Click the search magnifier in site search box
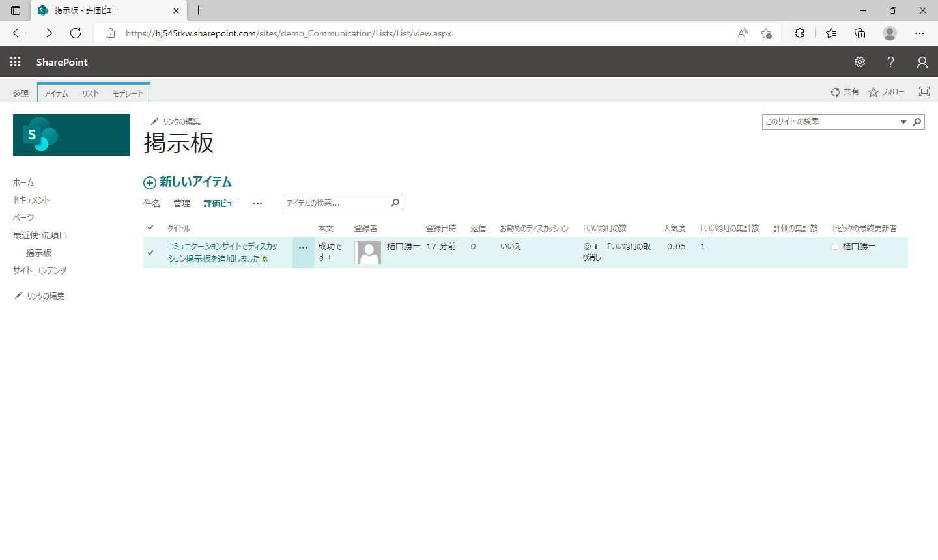The image size is (938, 560). (917, 122)
